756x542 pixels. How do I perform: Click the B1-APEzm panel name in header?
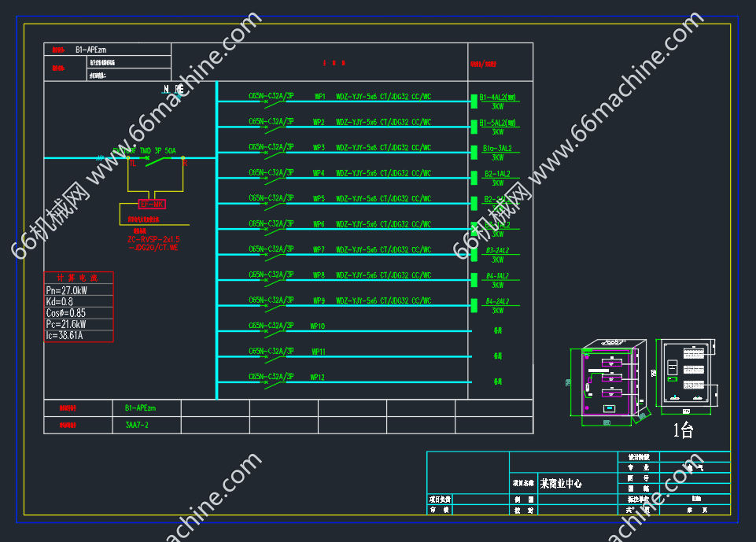click(x=93, y=50)
